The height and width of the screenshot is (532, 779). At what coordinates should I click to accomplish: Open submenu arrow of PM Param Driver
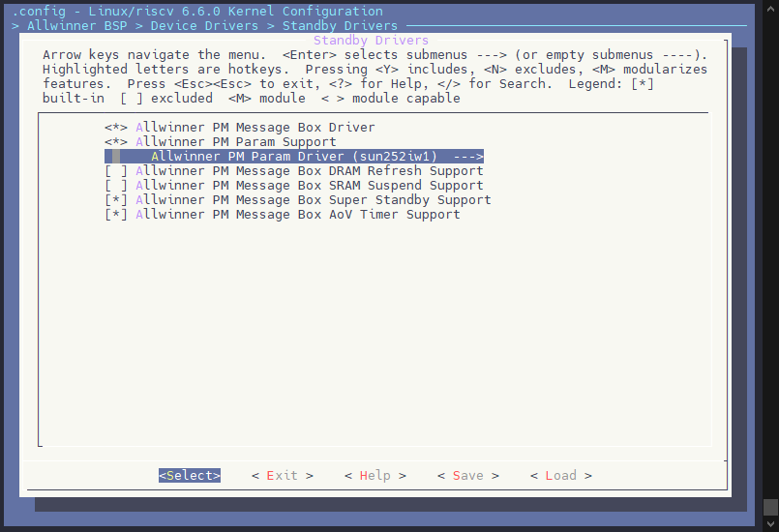[x=467, y=157]
